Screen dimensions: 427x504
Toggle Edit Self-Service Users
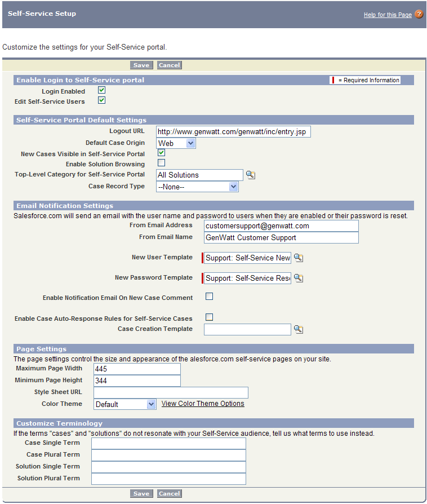tap(102, 100)
